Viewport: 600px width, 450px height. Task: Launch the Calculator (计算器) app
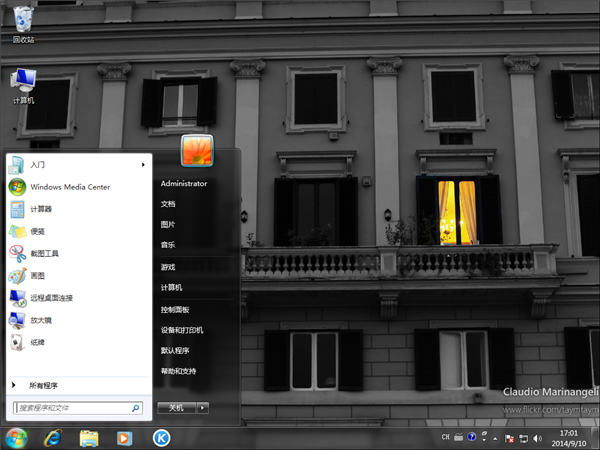click(x=41, y=209)
